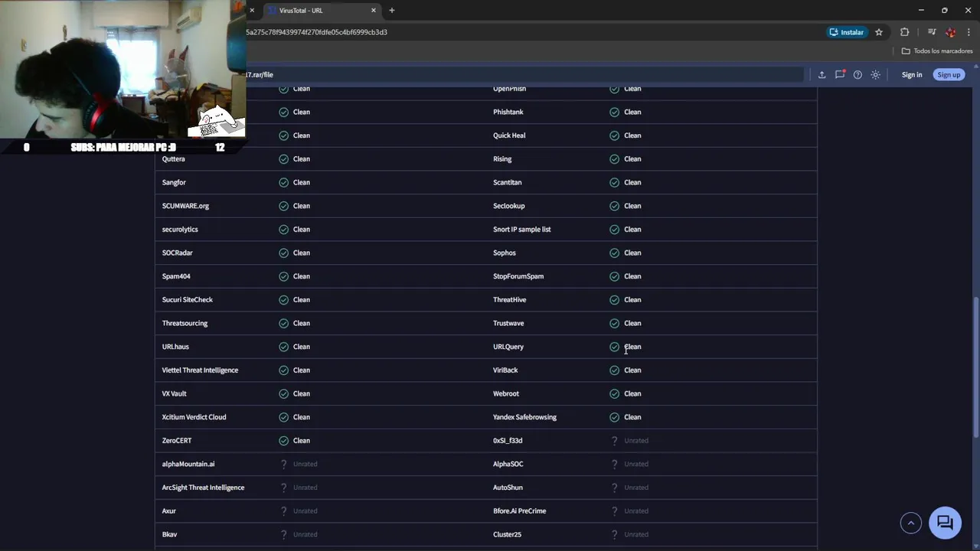Click the Clean check icon for securolytics
The height and width of the screenshot is (551, 980).
click(283, 229)
